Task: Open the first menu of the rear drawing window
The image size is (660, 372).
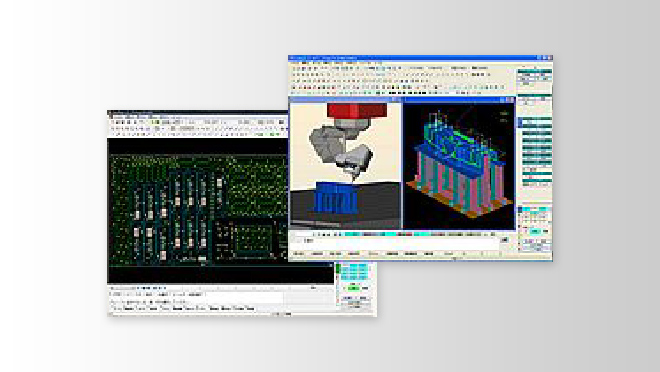Action: (x=119, y=117)
